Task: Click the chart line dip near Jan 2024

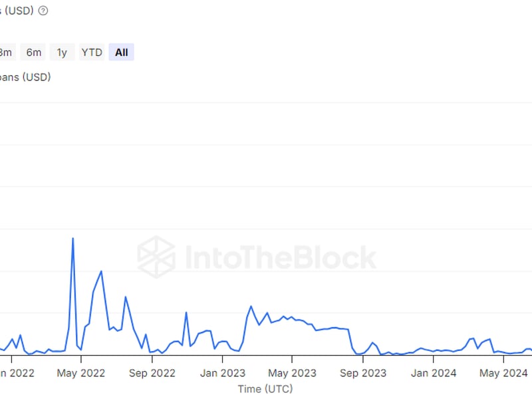Action: click(x=432, y=352)
